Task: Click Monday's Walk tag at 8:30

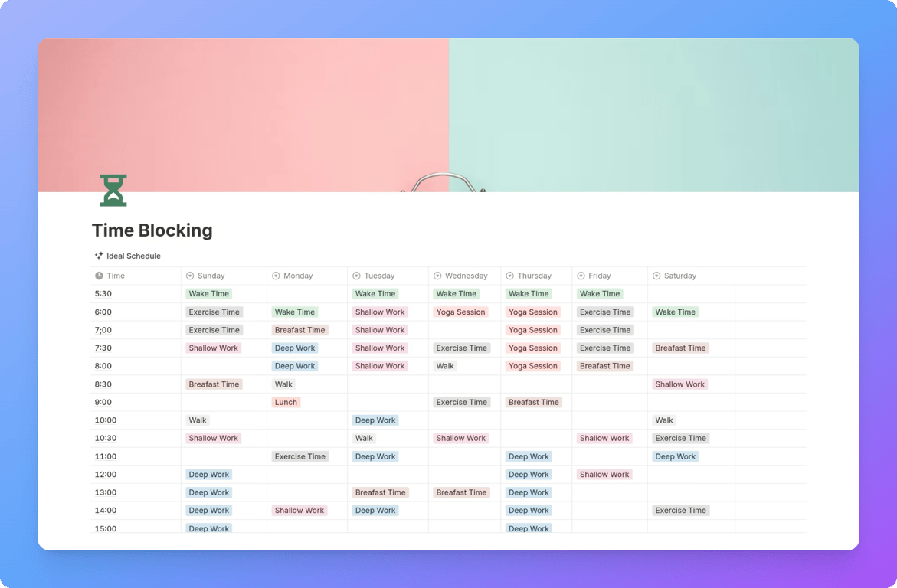Action: pyautogui.click(x=283, y=384)
